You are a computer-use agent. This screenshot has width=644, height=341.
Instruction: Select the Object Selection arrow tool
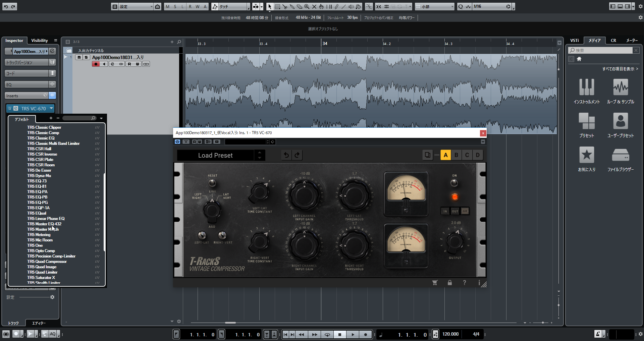point(270,6)
